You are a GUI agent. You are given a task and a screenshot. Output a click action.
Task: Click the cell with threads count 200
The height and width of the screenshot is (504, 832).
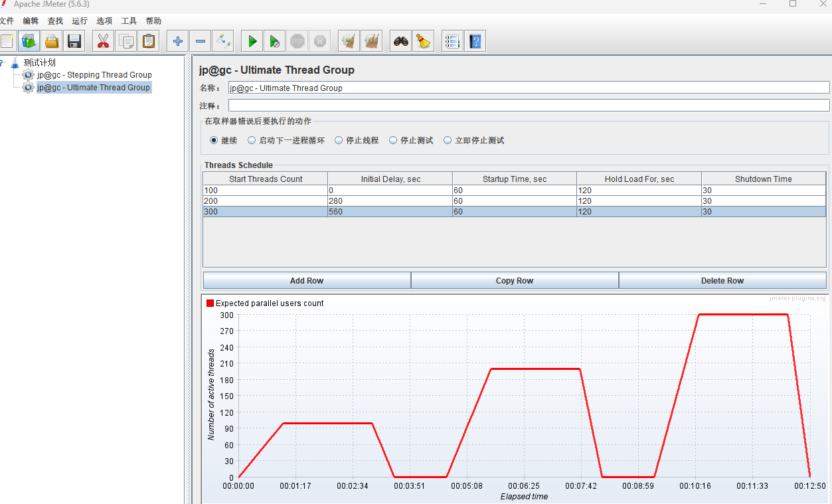point(266,201)
